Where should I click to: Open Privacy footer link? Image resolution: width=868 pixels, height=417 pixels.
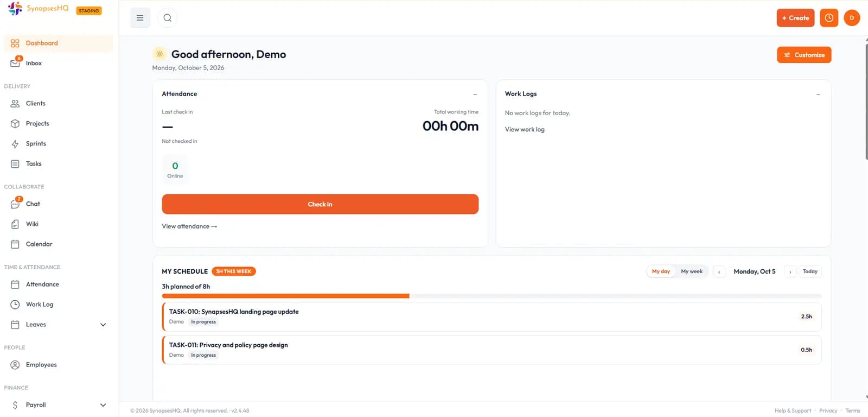(828, 411)
